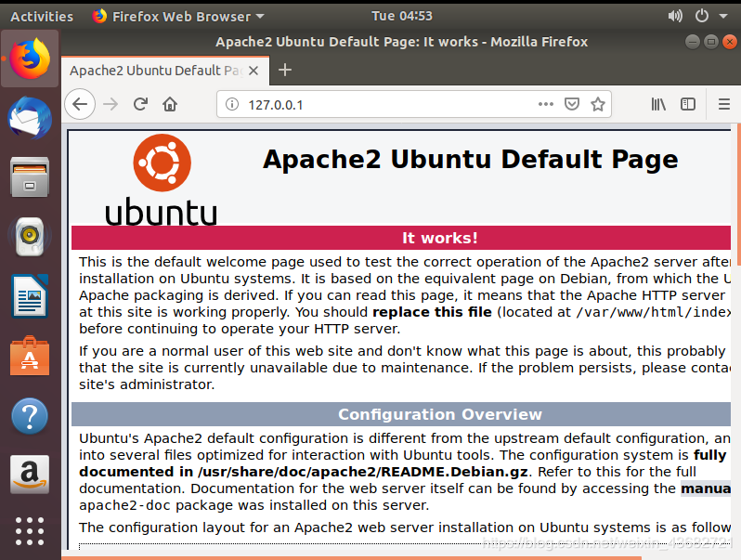741x560 pixels.
Task: Open the Firefox hamburger menu
Action: click(724, 104)
